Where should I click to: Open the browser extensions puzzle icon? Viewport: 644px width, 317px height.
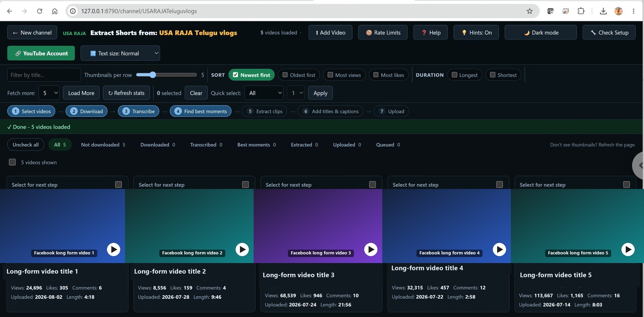tap(581, 11)
